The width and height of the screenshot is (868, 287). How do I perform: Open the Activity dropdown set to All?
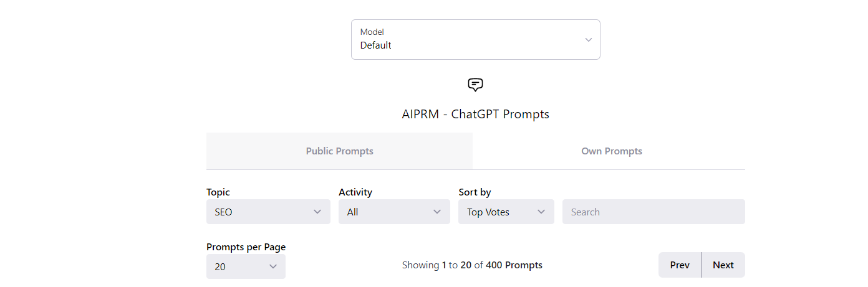coord(394,212)
